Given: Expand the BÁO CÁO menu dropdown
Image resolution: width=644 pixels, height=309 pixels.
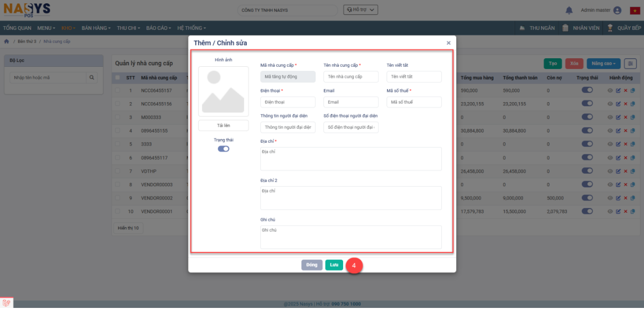Looking at the screenshot, I should [x=160, y=28].
